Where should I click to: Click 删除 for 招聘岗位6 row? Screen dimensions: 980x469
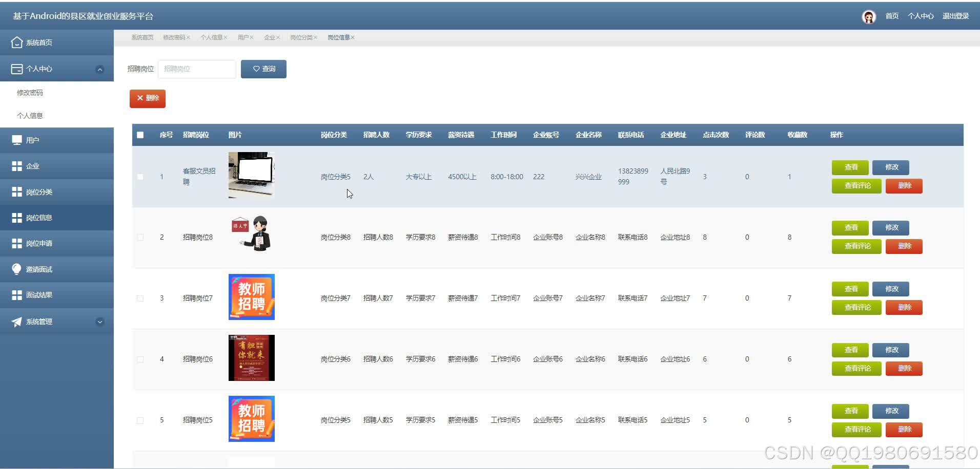(904, 369)
